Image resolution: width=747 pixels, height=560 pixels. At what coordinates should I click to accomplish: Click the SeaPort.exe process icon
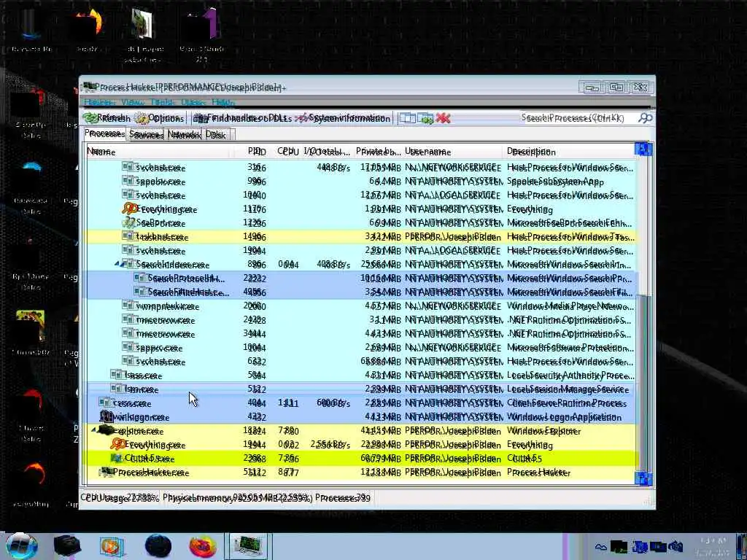(128, 222)
